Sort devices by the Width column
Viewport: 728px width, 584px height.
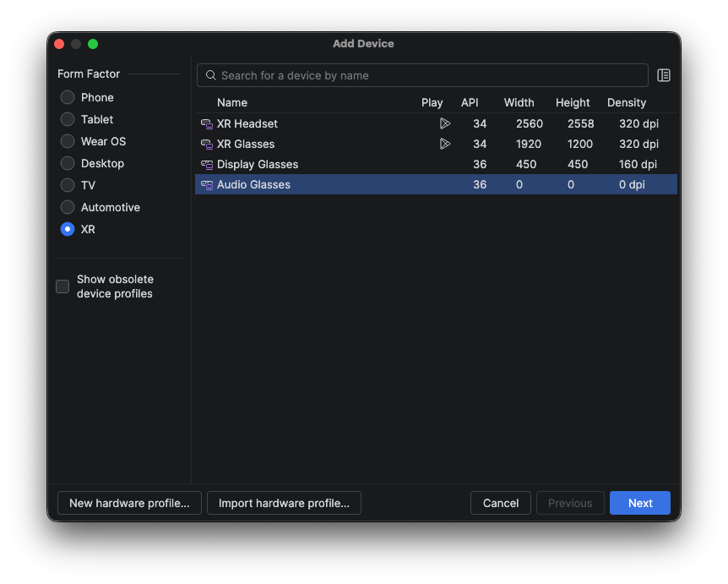[x=519, y=102]
